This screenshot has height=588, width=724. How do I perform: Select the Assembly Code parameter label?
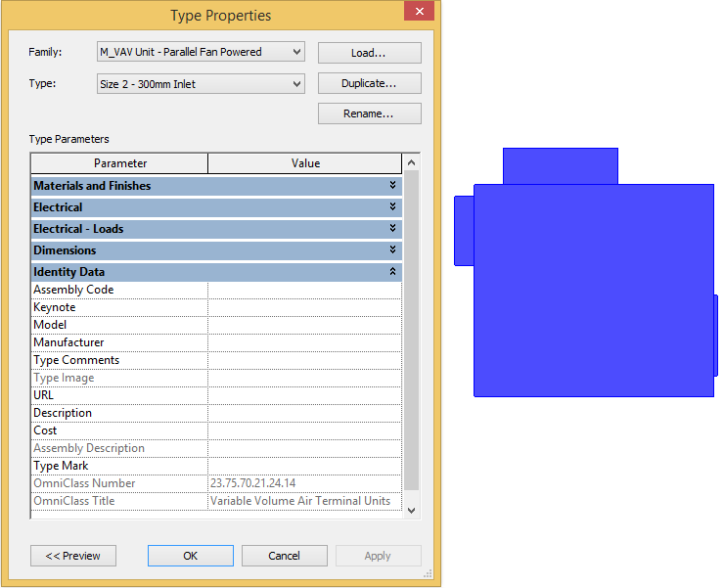click(73, 290)
